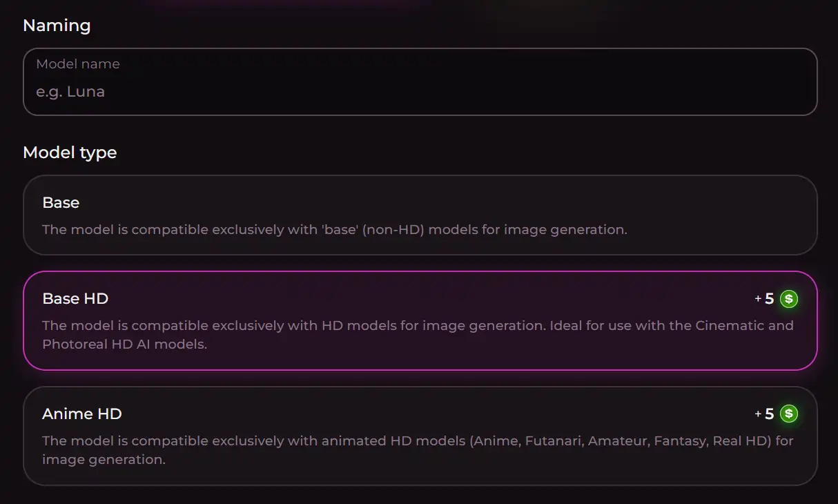Click the Base card title text
Viewport: 838px width, 504px height.
(61, 202)
